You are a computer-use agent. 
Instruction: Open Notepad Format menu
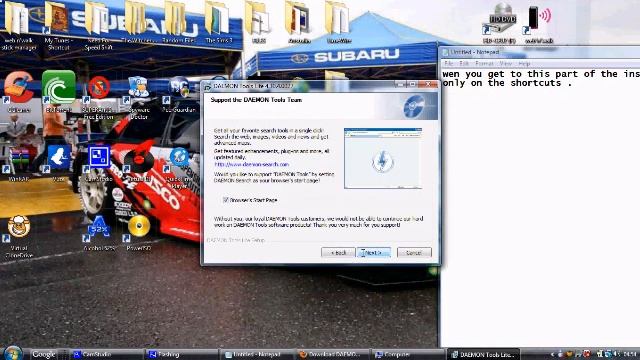484,64
